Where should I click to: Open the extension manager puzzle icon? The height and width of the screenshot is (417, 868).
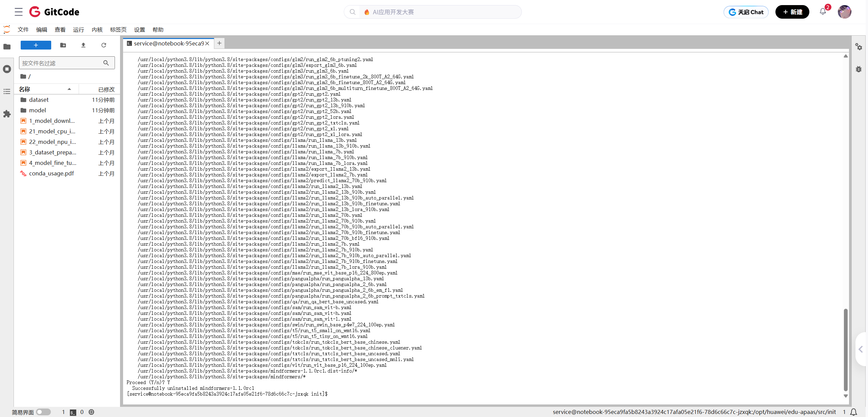pyautogui.click(x=7, y=114)
